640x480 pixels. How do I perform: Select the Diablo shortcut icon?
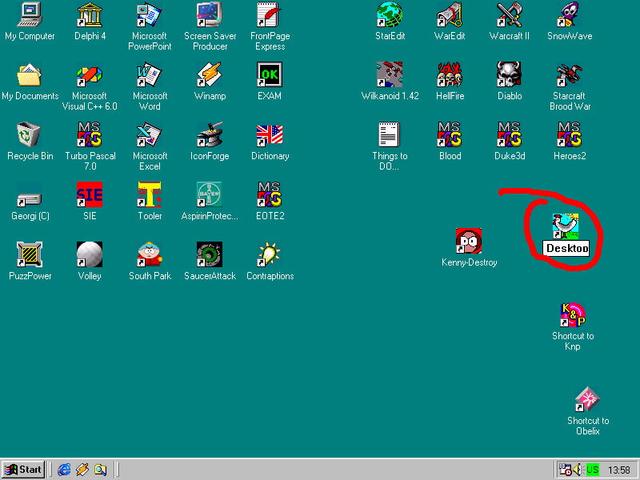pyautogui.click(x=509, y=74)
